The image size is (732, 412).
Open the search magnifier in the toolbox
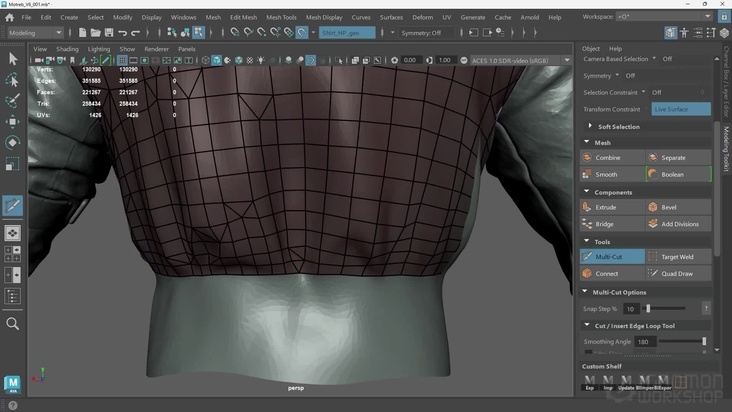coord(13,324)
